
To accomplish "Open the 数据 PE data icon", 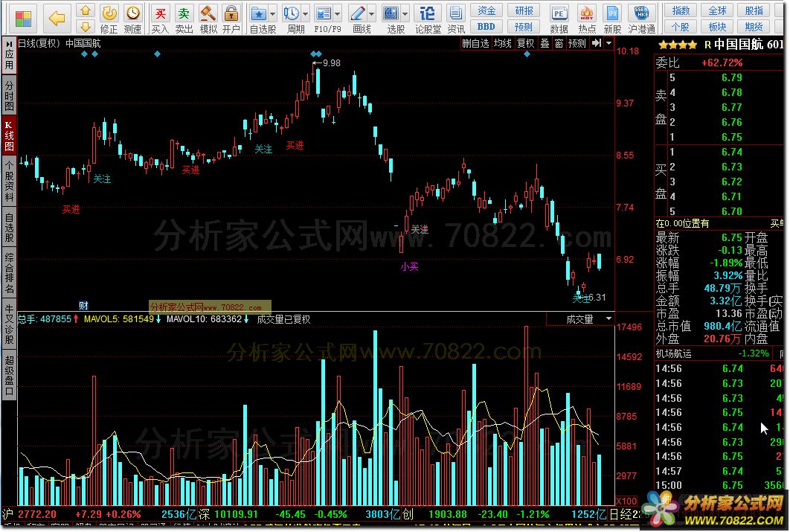I will 559,19.
